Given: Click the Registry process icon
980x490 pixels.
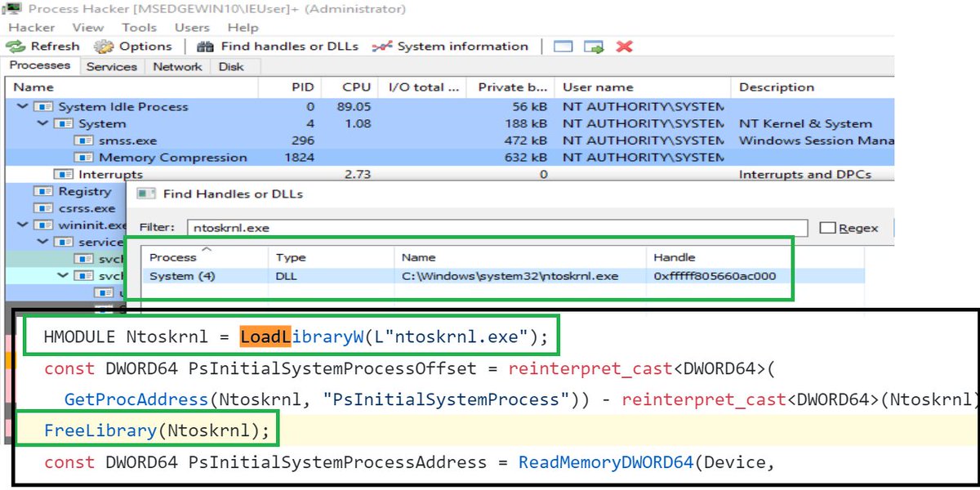Looking at the screenshot, I should 43,191.
